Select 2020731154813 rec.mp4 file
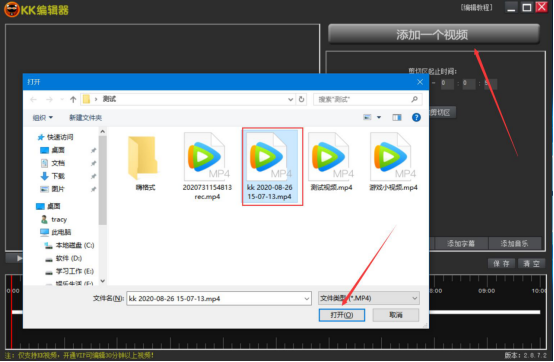This screenshot has width=554, height=362. [x=207, y=166]
